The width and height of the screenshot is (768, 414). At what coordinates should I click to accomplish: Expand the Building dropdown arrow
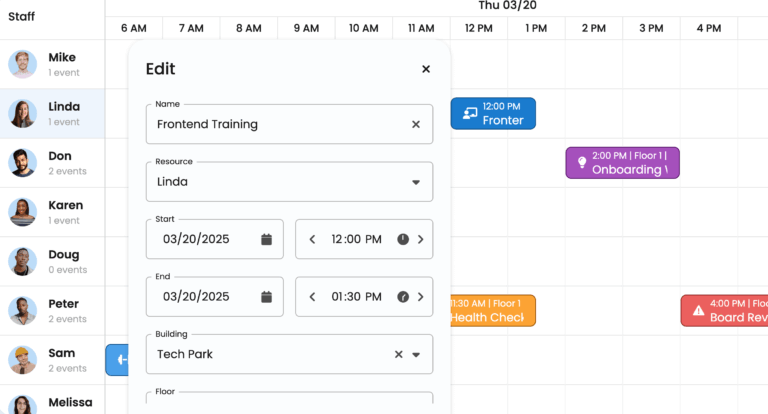pos(416,355)
